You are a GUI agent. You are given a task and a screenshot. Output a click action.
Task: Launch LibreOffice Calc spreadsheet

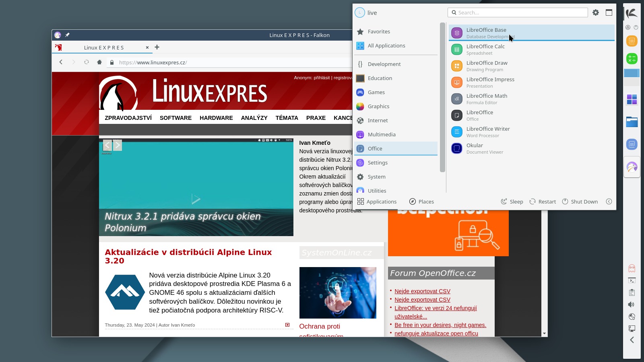click(532, 49)
